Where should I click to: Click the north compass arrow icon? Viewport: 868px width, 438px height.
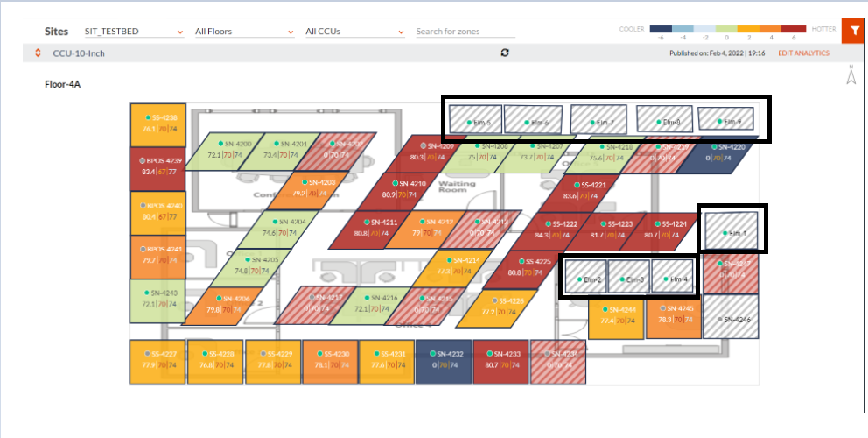pyautogui.click(x=850, y=74)
